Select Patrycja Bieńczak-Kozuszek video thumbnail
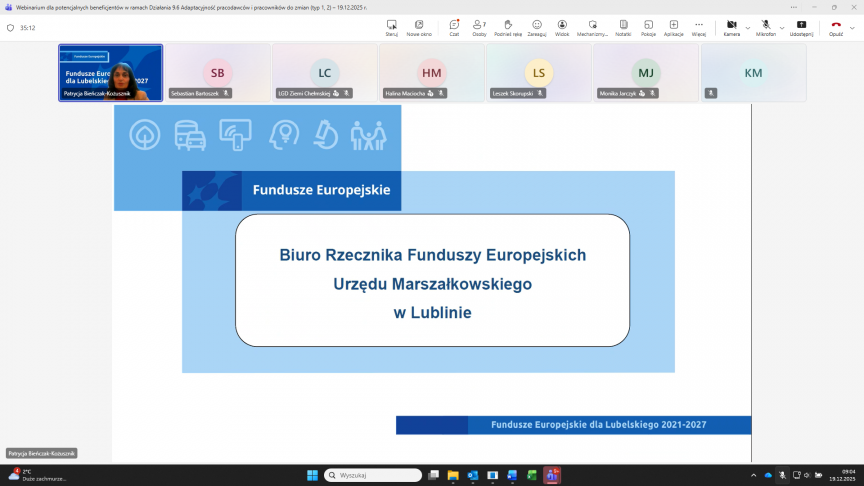The image size is (864, 486). click(x=110, y=73)
